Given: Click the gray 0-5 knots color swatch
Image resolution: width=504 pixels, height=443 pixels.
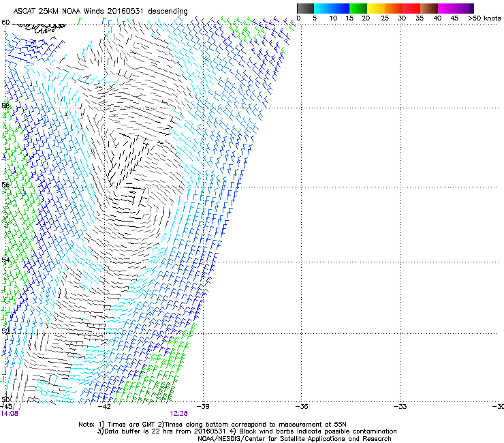Looking at the screenshot, I should (305, 8).
